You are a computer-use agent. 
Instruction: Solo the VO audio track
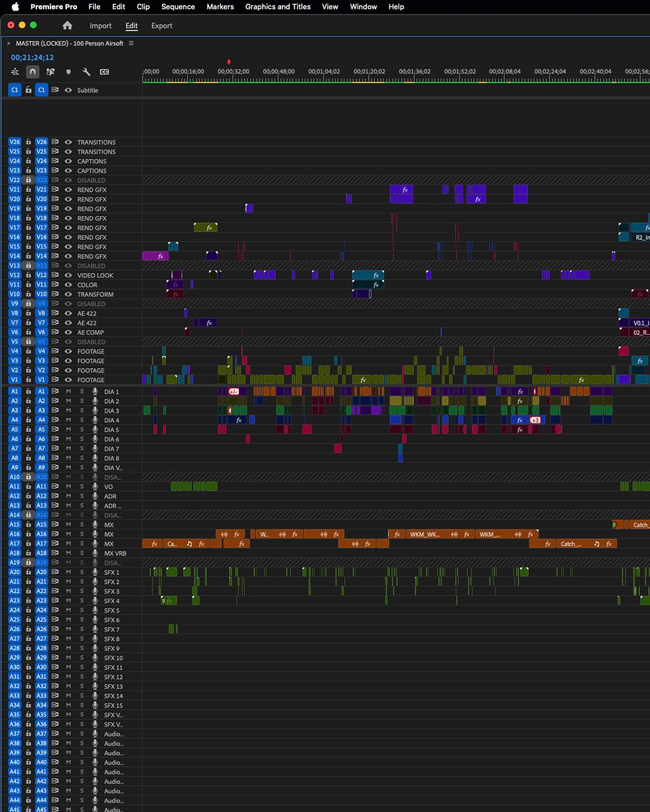point(82,487)
